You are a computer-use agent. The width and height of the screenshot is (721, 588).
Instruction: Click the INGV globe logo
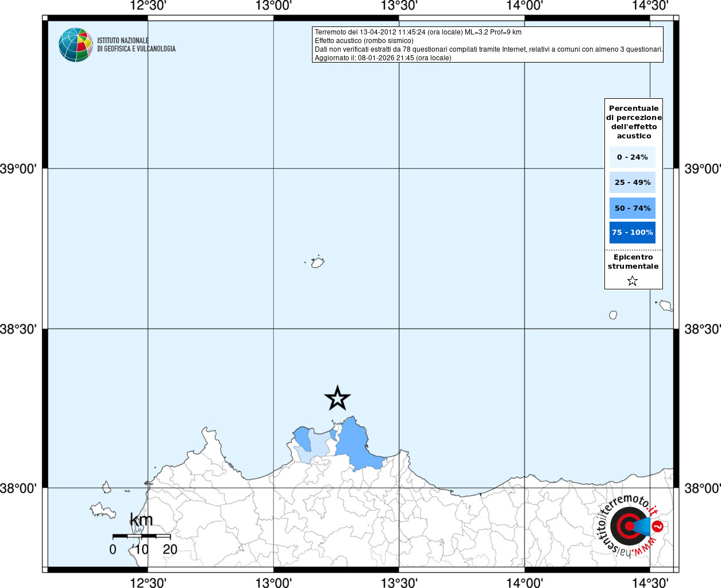click(76, 45)
